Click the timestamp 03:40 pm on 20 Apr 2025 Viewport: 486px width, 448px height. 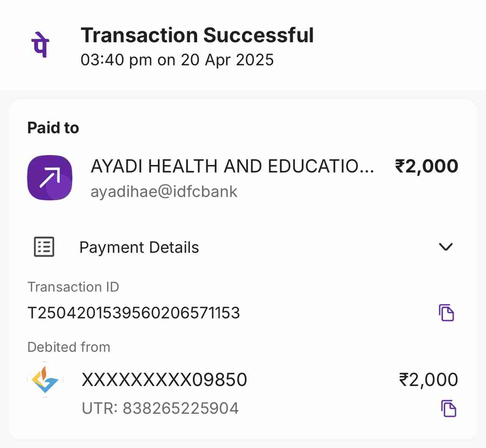[177, 60]
